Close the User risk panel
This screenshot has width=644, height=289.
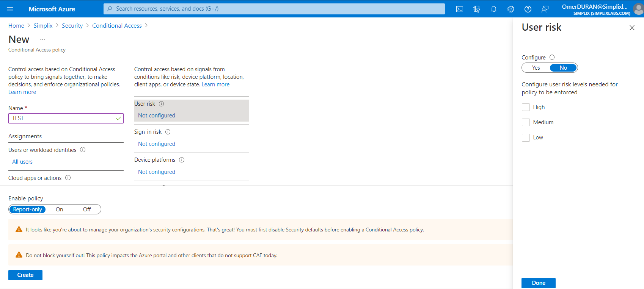click(632, 28)
